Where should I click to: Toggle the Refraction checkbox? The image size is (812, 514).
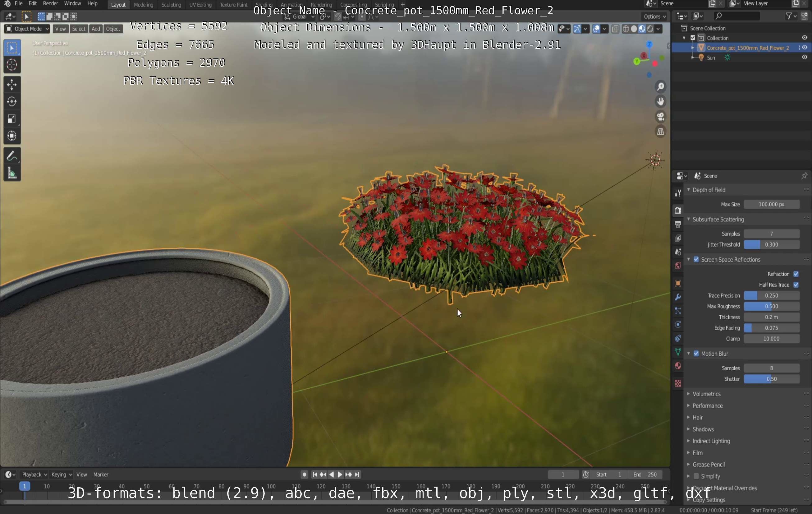[x=796, y=274]
